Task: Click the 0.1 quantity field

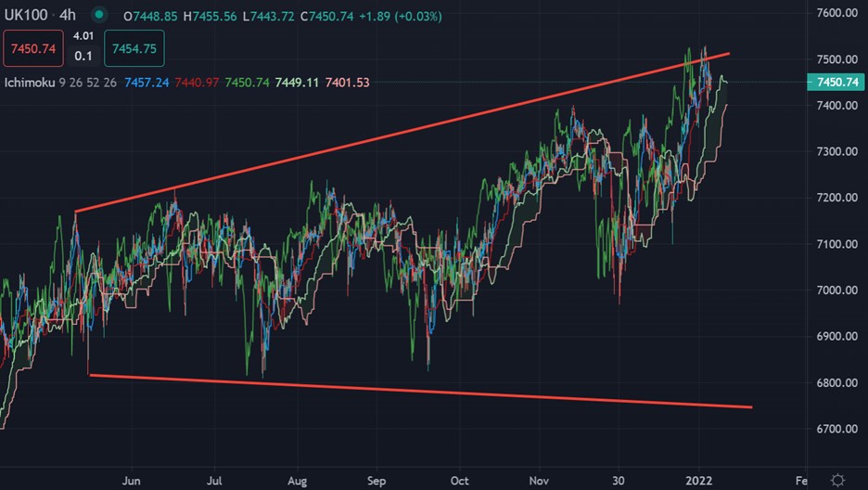Action: tap(83, 56)
